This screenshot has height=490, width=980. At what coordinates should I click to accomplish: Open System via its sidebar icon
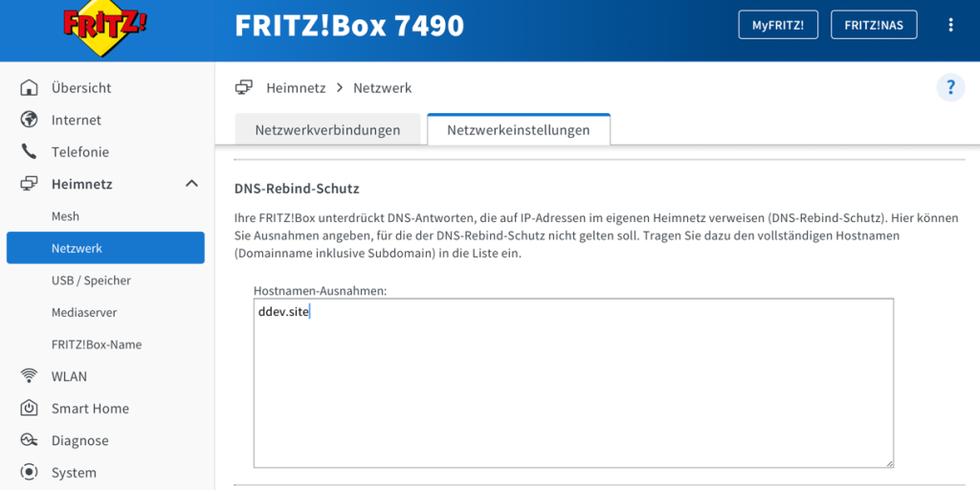click(x=30, y=473)
